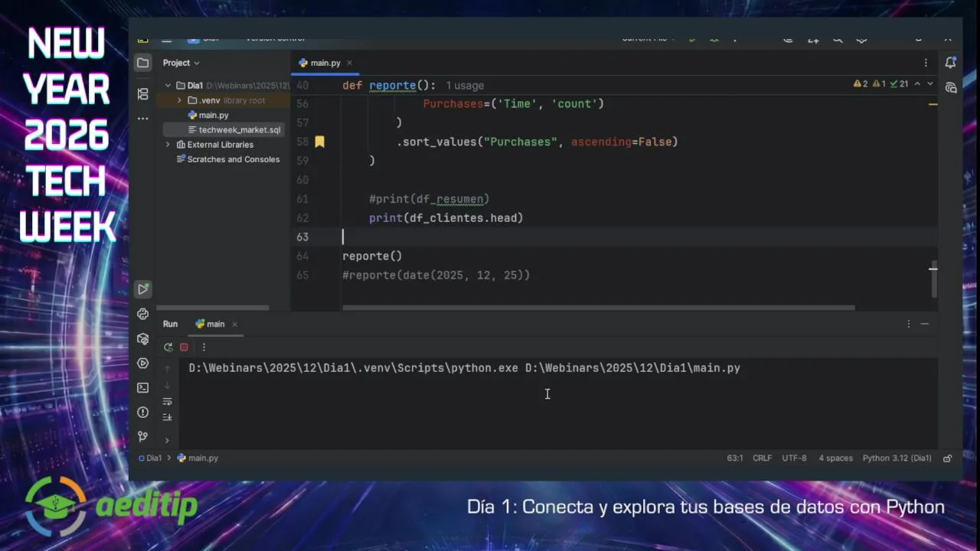Open the Services tool window

[143, 363]
